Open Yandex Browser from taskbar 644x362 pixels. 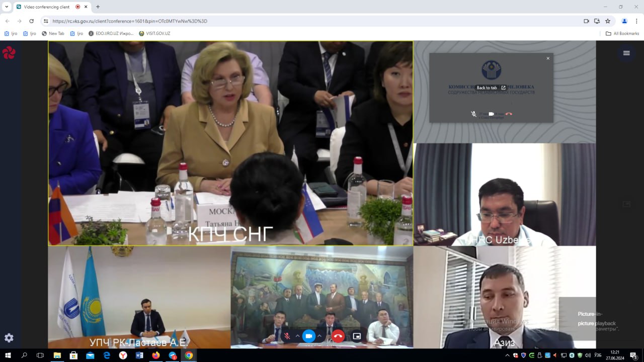click(123, 355)
